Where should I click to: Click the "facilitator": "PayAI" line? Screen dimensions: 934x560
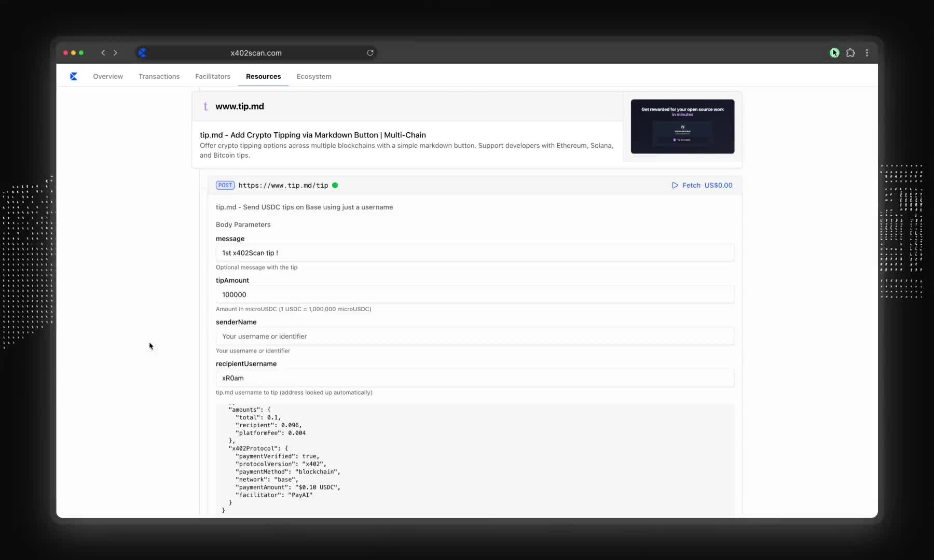[274, 495]
